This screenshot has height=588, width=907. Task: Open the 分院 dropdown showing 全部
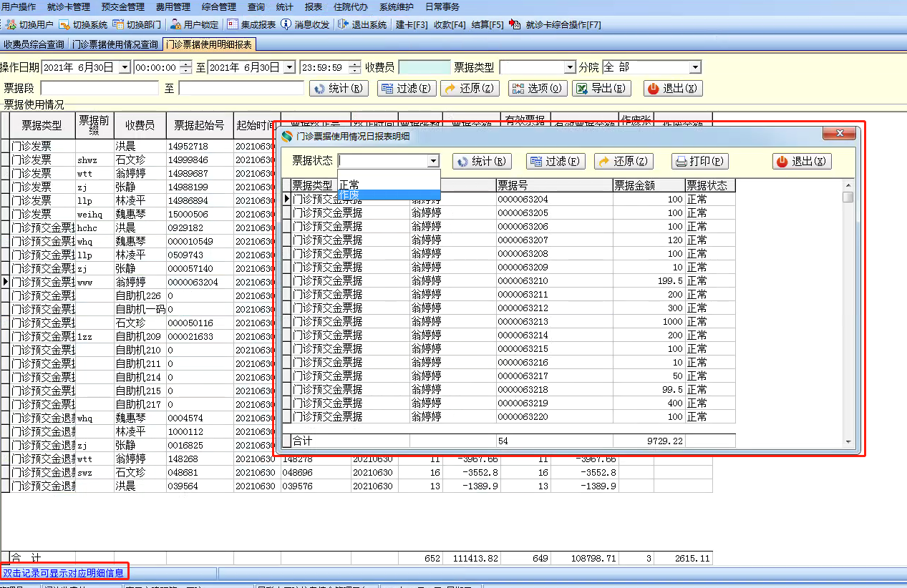click(x=694, y=67)
